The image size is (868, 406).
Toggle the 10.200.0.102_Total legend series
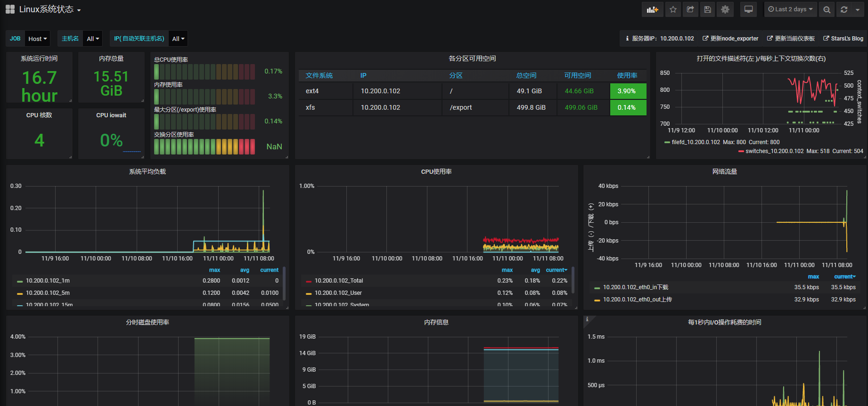(x=339, y=281)
